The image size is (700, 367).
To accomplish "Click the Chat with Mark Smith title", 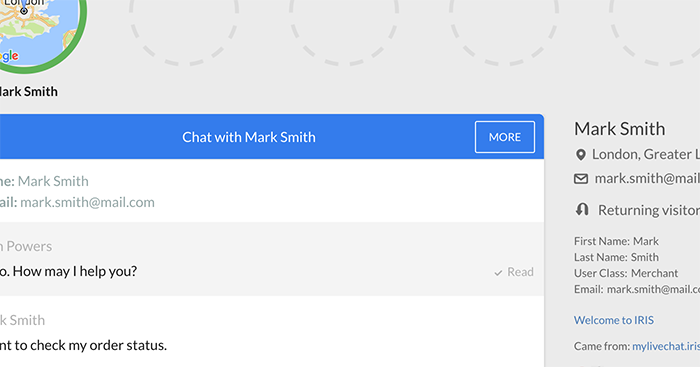I will point(249,137).
